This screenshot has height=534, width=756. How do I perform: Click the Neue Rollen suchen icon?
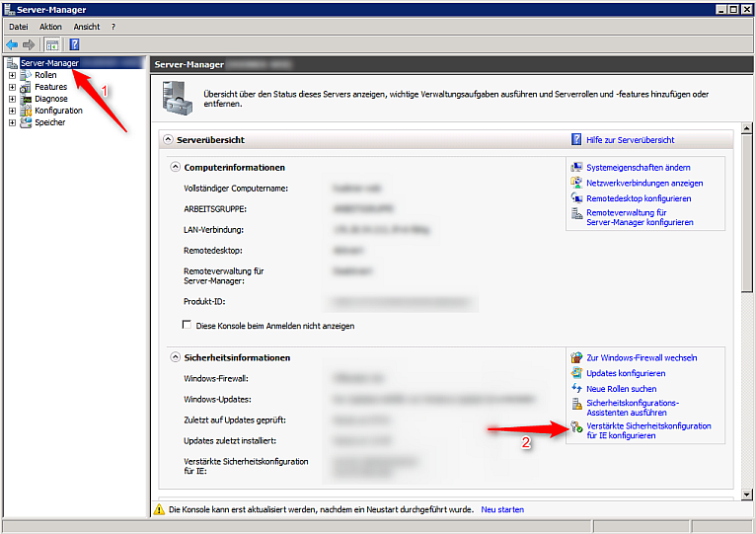coord(576,388)
